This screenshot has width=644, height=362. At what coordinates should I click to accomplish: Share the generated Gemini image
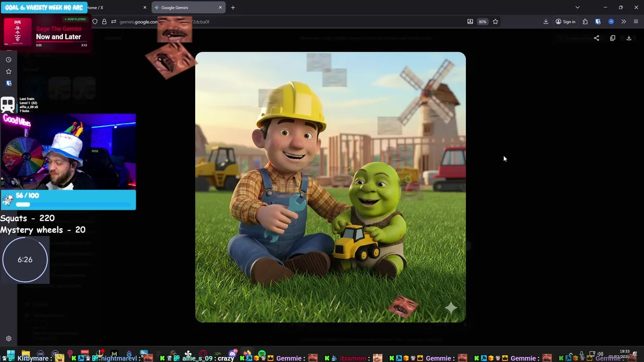click(596, 38)
